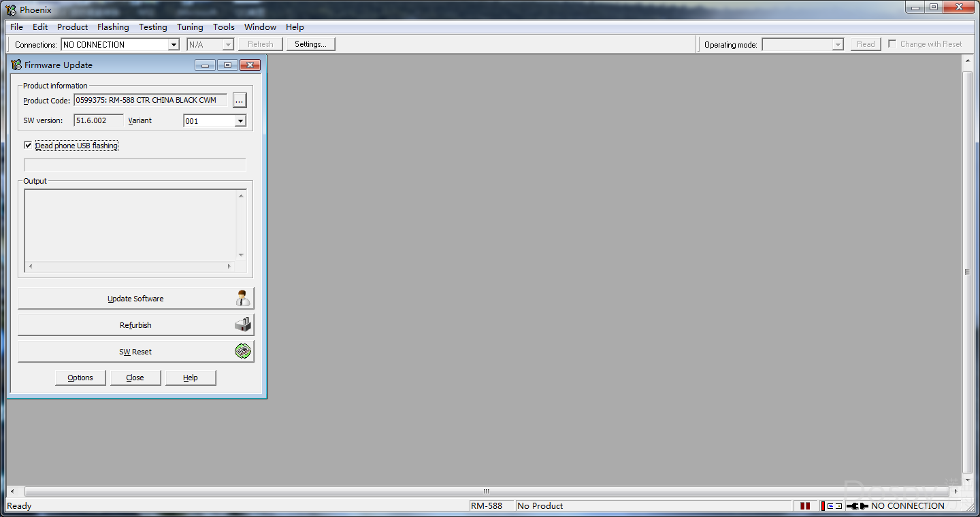Close the Firmware Update child window
Image resolution: width=980 pixels, height=517 pixels.
pos(250,65)
